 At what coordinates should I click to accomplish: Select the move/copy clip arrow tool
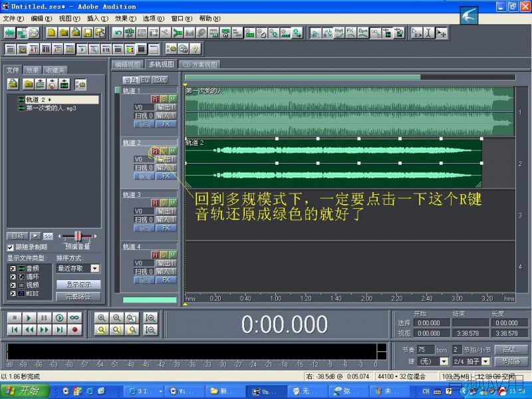(x=441, y=33)
